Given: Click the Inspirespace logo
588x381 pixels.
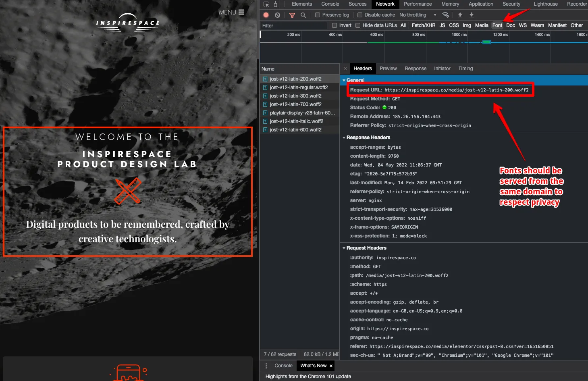Looking at the screenshot, I should pyautogui.click(x=128, y=23).
